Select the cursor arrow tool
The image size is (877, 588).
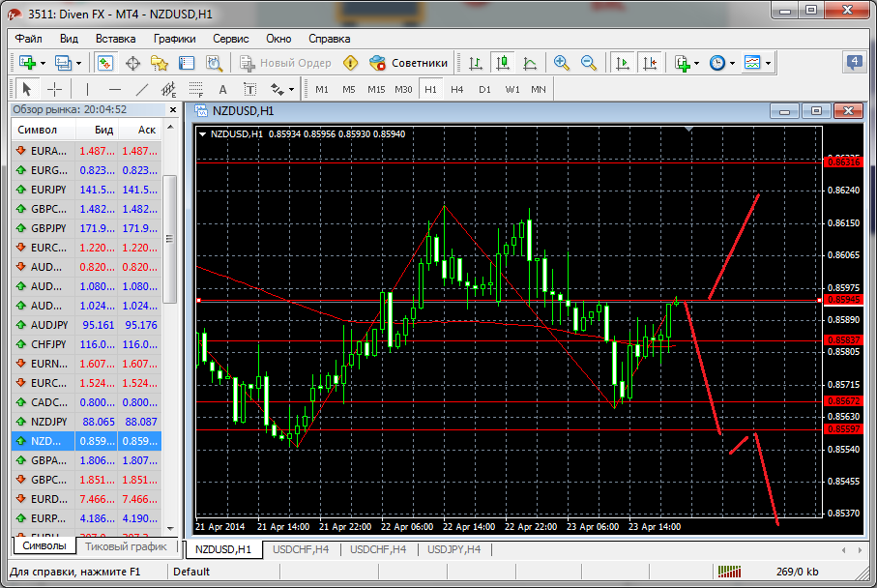point(26,89)
